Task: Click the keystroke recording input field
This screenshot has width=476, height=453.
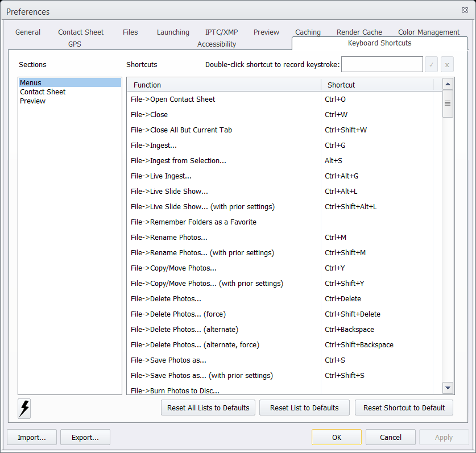Action: (x=382, y=64)
